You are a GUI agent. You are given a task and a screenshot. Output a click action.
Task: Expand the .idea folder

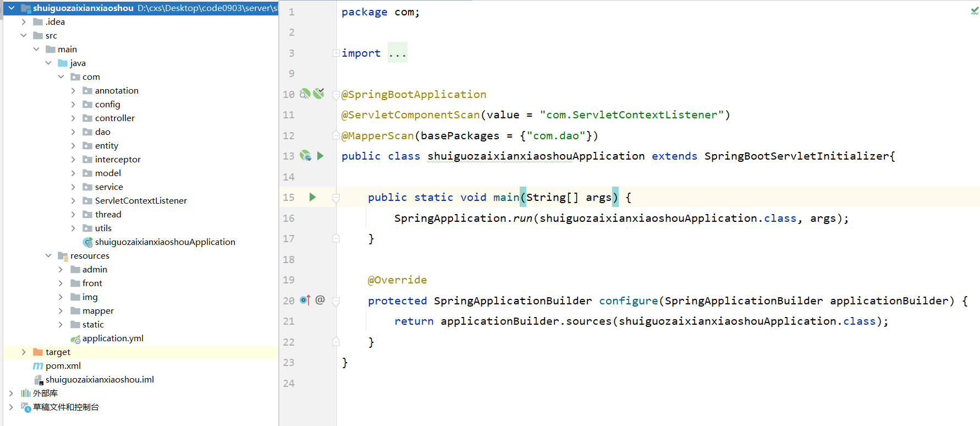tap(24, 21)
